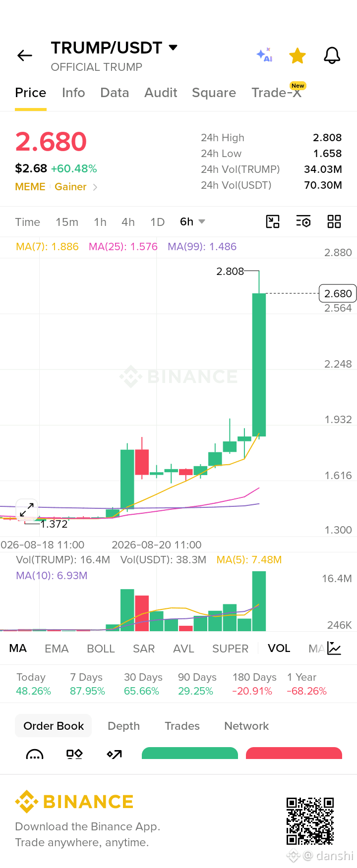This screenshot has height=868, width=357.
Task: Switch to the Trades tab
Action: (x=182, y=726)
